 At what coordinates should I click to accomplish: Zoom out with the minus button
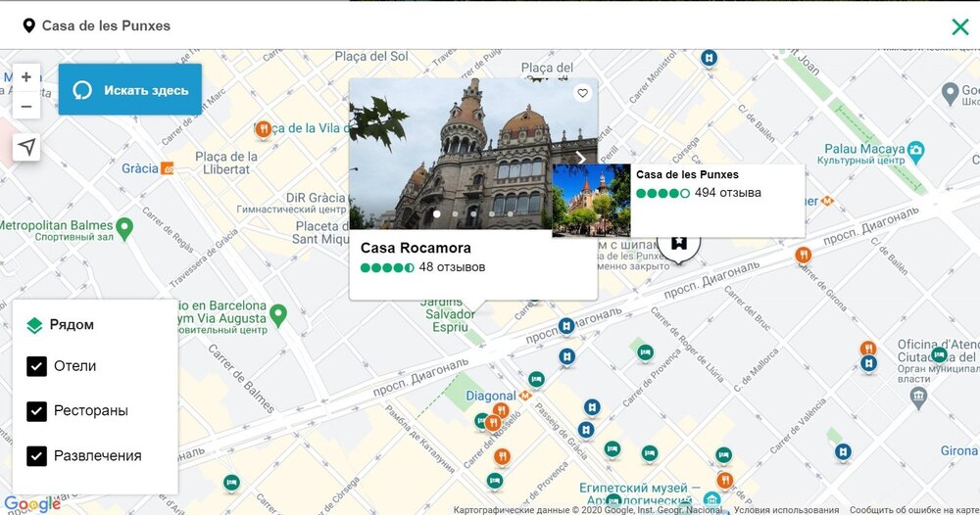(26, 107)
